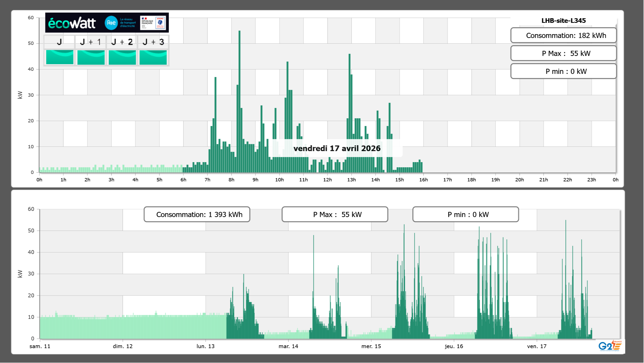Select the J + 1 forecast header
The width and height of the screenshot is (644, 363).
pos(91,42)
